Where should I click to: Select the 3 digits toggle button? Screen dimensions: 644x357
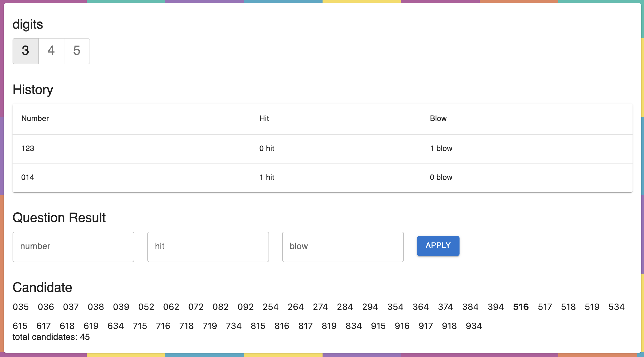coord(26,51)
